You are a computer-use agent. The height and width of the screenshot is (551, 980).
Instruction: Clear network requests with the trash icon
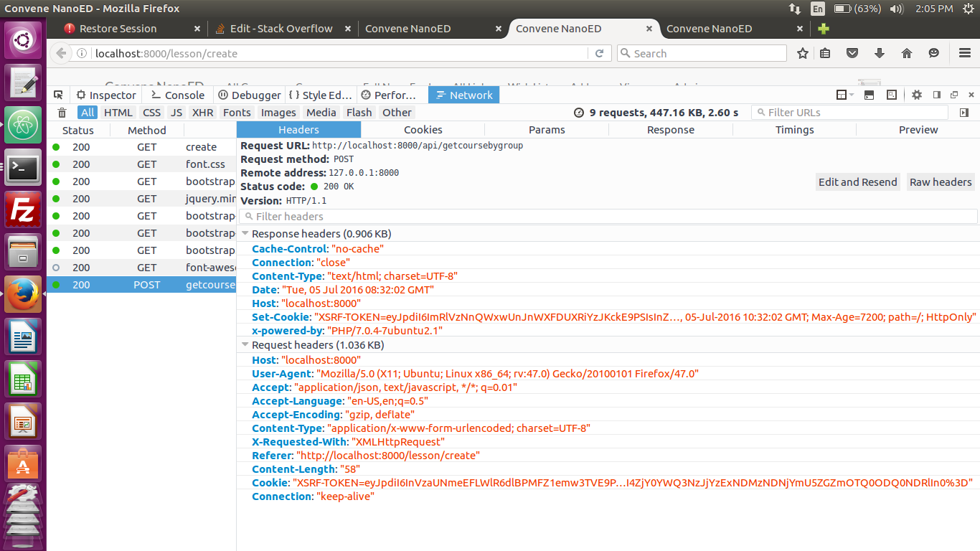tap(62, 113)
